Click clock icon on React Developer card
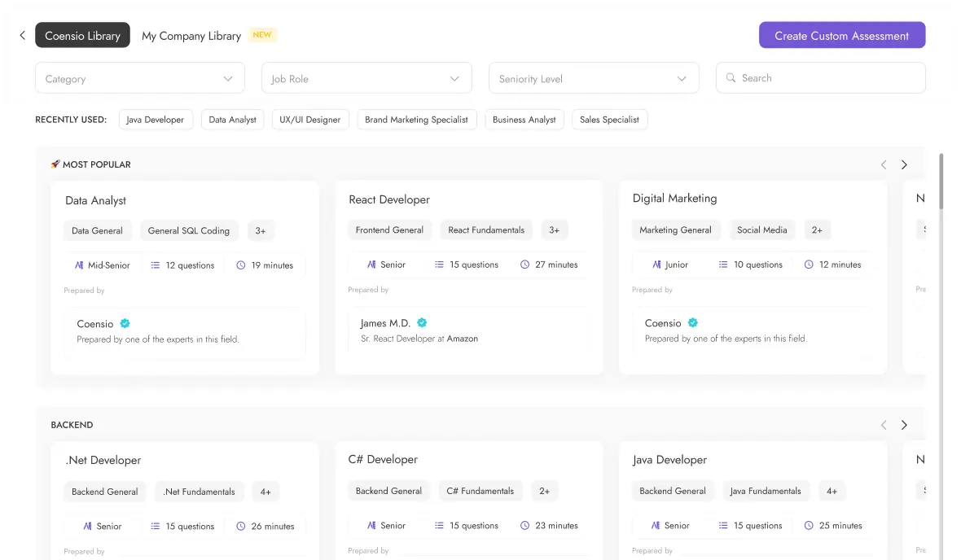 [x=525, y=265]
